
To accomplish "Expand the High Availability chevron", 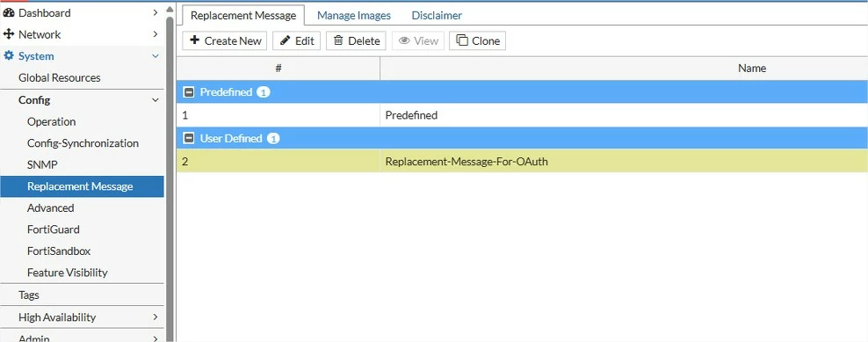I will point(156,317).
